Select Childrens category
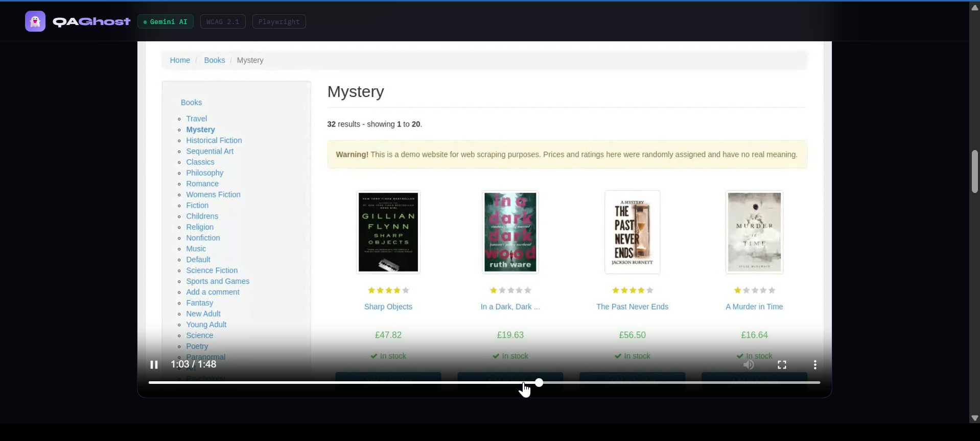This screenshot has height=441, width=980. point(202,216)
